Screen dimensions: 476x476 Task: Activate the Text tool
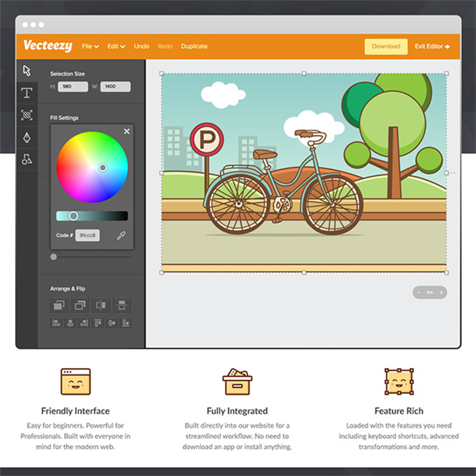coord(27,93)
